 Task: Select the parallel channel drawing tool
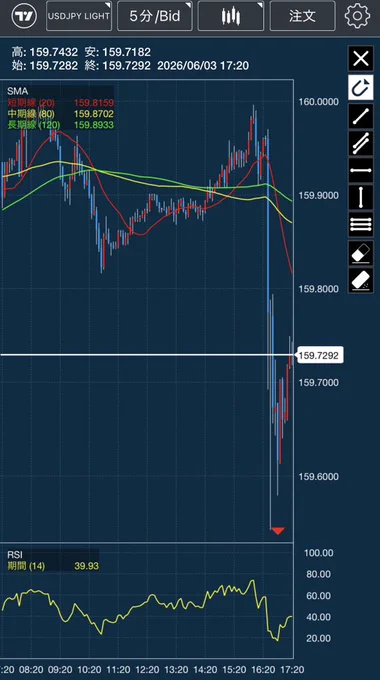coord(360,144)
